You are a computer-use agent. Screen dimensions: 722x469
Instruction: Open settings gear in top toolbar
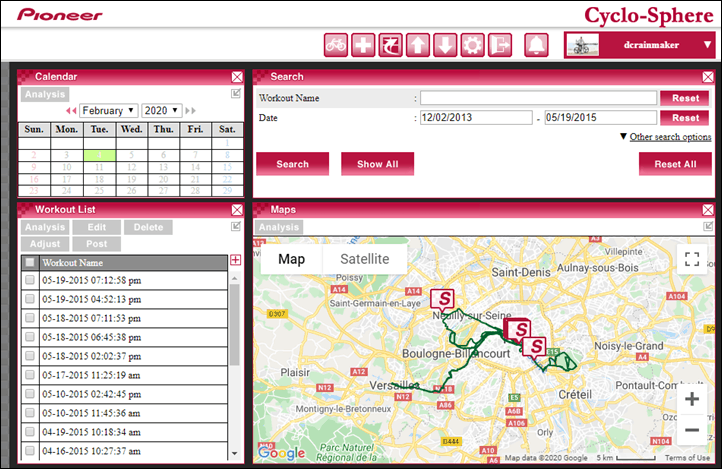pos(472,45)
